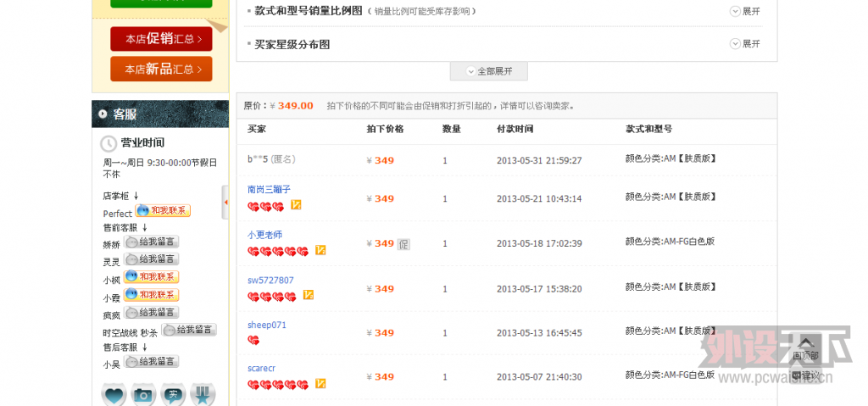Leave message for 小吴 after-sales

(x=151, y=362)
